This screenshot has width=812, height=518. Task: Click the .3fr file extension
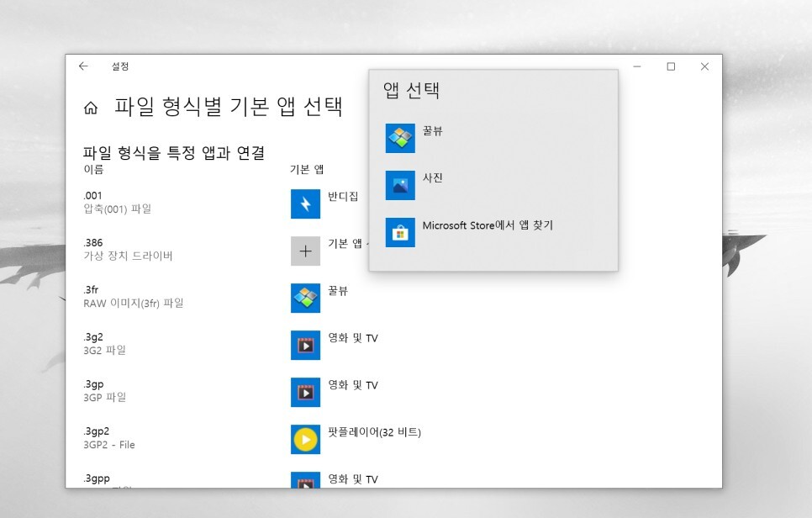[x=91, y=289]
